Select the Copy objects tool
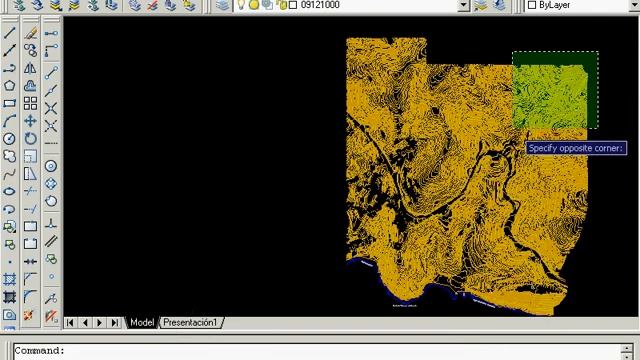Image resolution: width=640 pixels, height=360 pixels. [30, 51]
